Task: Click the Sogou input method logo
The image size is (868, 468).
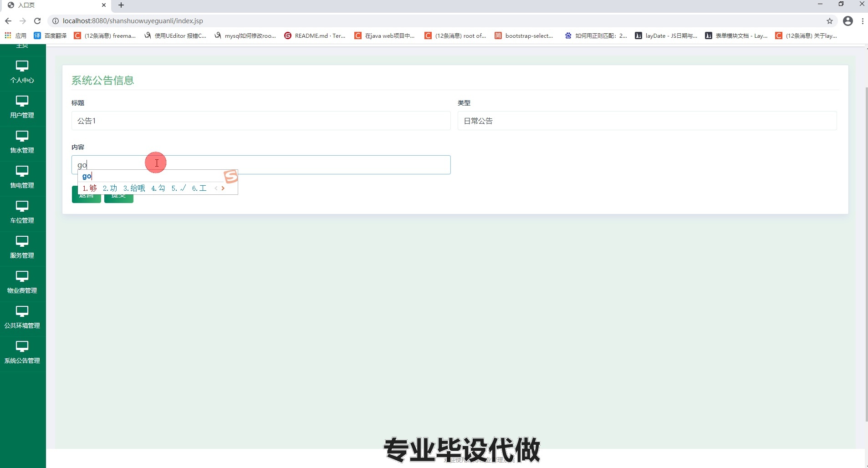Action: (231, 177)
